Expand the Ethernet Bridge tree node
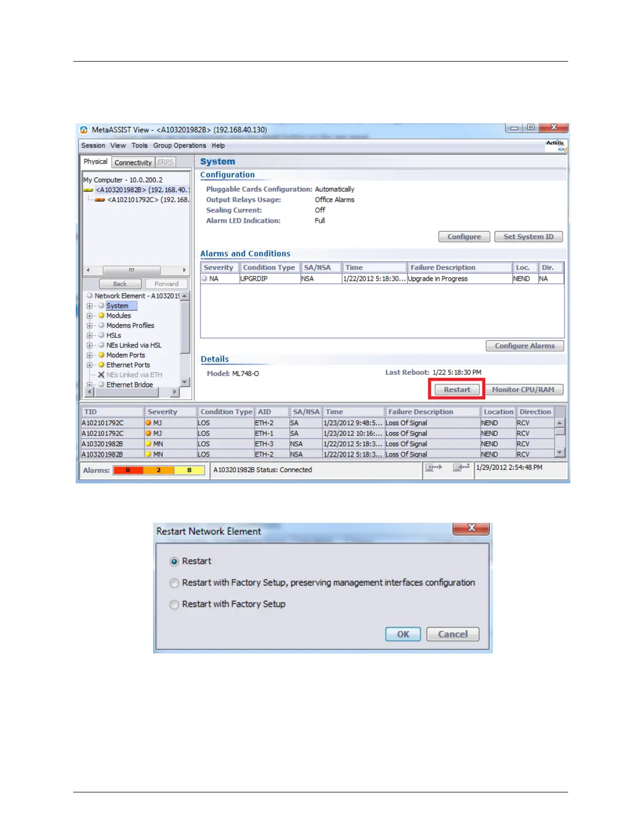 click(89, 385)
